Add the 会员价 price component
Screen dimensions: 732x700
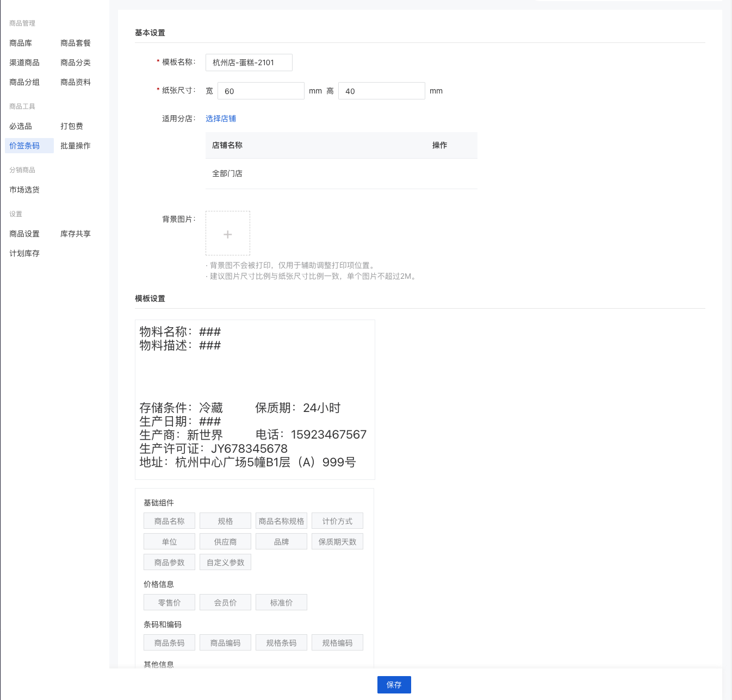point(225,603)
